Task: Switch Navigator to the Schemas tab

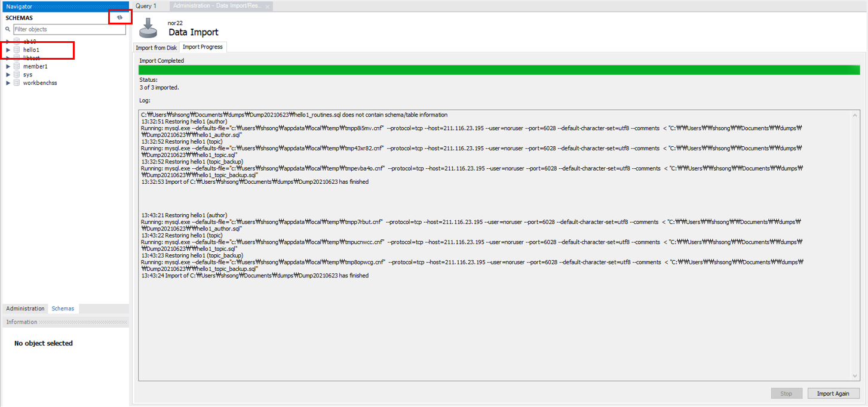Action: [x=63, y=309]
